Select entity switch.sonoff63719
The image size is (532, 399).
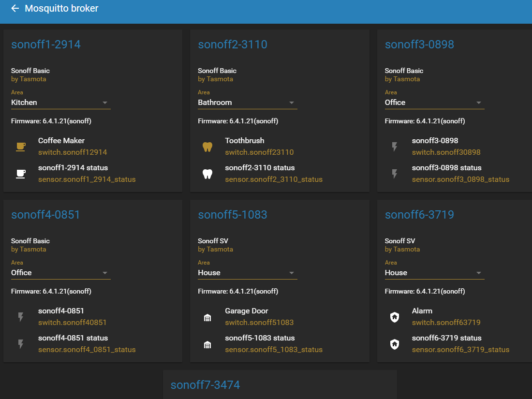coord(446,323)
